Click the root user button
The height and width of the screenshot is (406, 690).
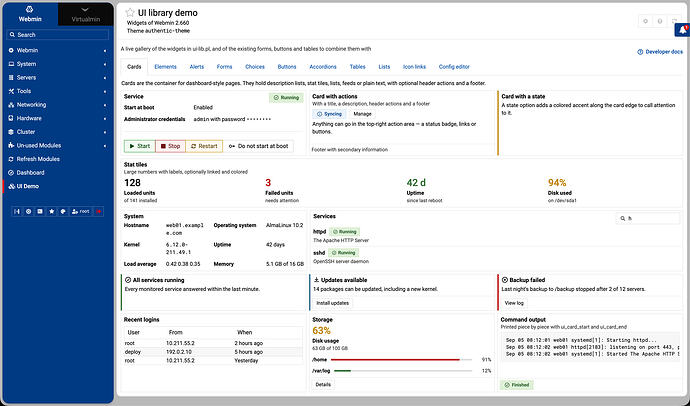tap(81, 212)
